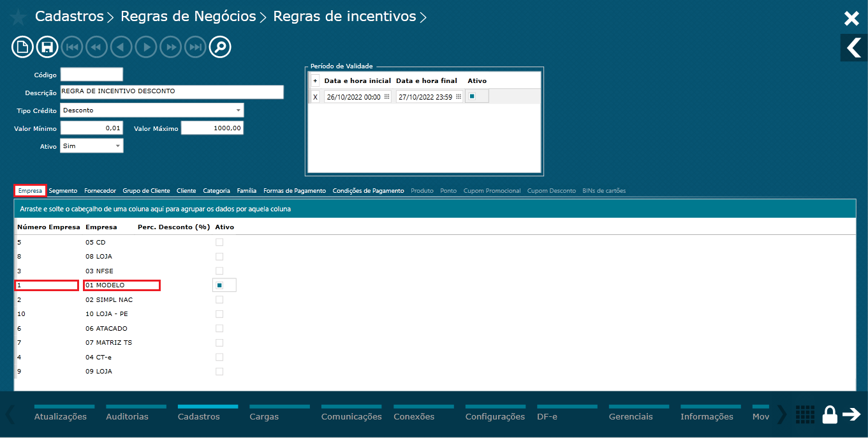Create a new record with the blank page icon
Image resolution: width=868 pixels, height=438 pixels.
click(22, 47)
